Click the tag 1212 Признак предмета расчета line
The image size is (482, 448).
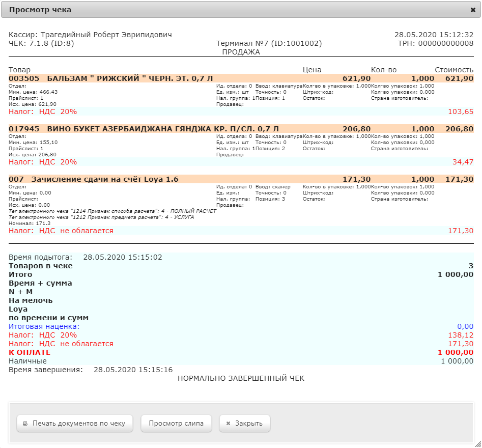(101, 217)
